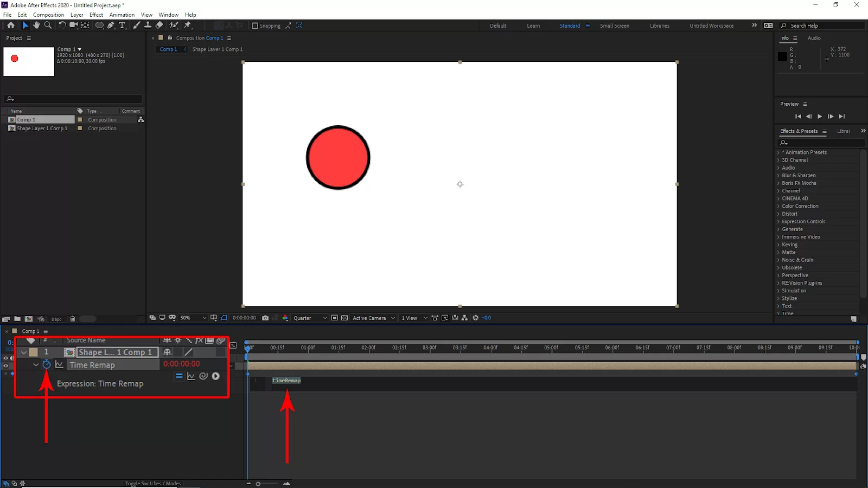Select the Puppet Pin tool

pyautogui.click(x=188, y=25)
